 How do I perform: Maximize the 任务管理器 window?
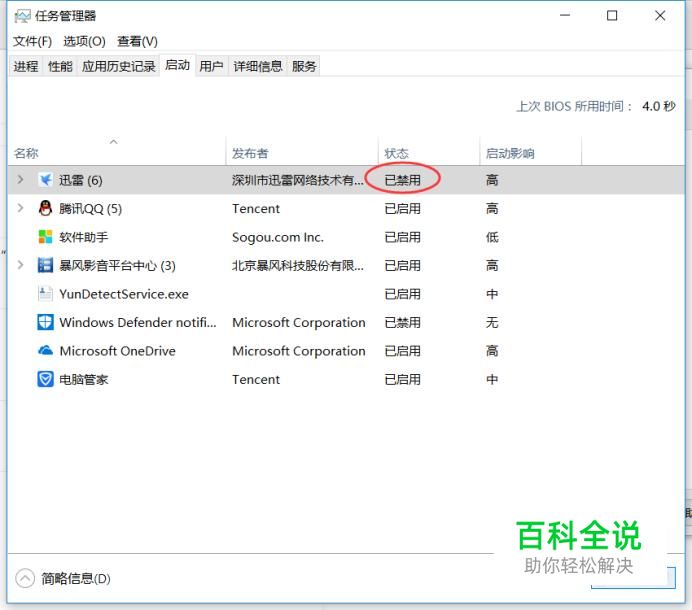point(612,16)
